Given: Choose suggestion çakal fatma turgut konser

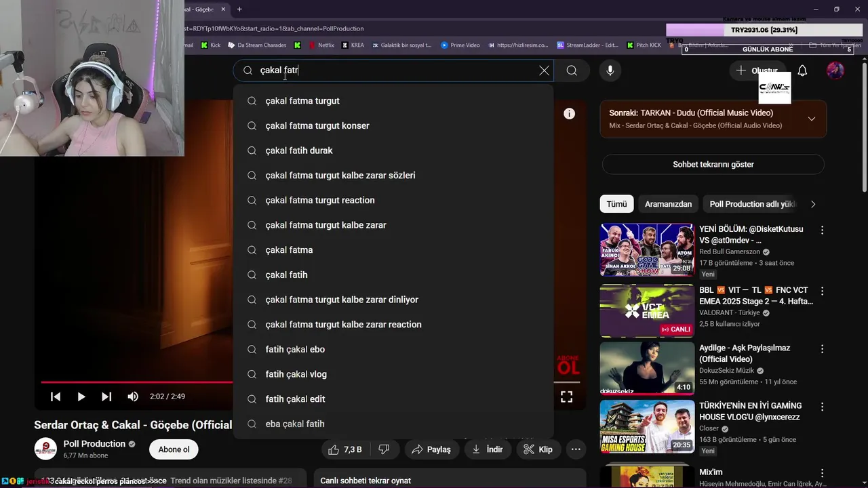Looking at the screenshot, I should tap(393, 125).
